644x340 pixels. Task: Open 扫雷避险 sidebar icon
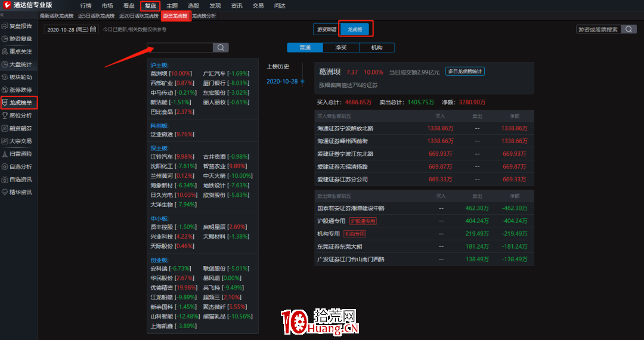[5, 154]
